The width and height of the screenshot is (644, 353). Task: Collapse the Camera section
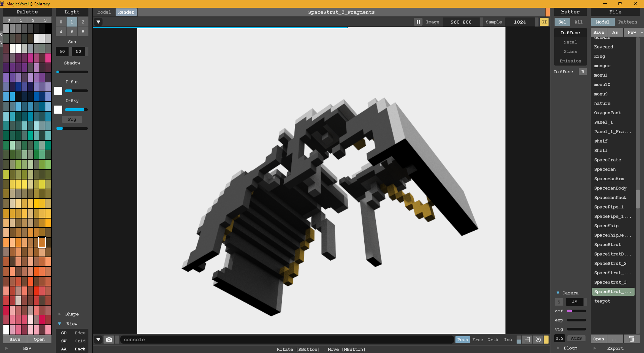[558, 293]
